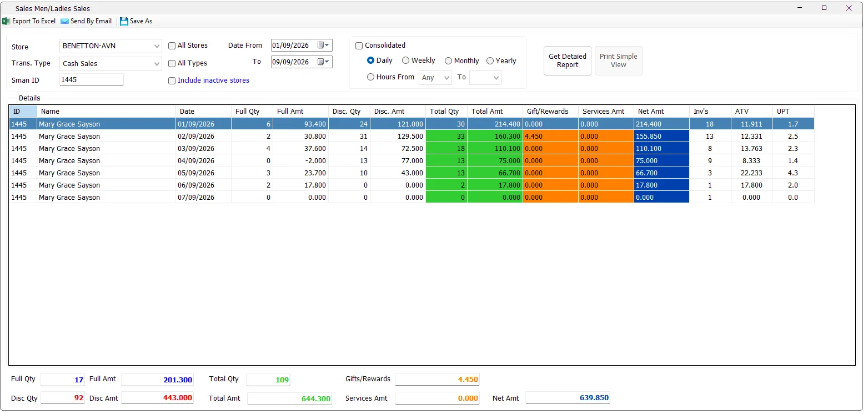This screenshot has width=868, height=414.
Task: Select the Weekly radio button
Action: click(406, 60)
